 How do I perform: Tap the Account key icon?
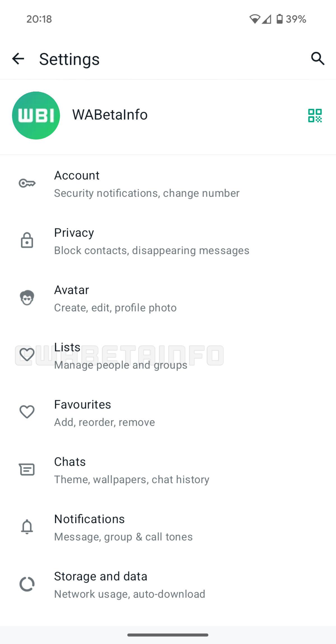click(27, 183)
